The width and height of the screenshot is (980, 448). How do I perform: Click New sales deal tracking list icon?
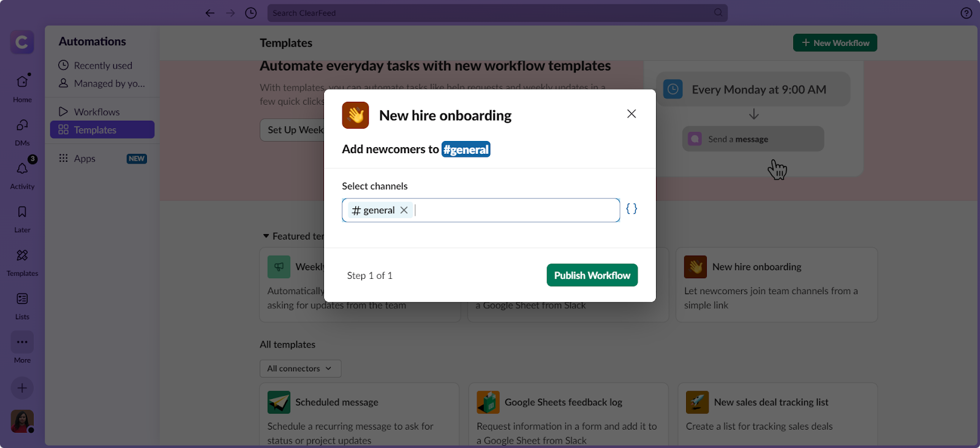pyautogui.click(x=698, y=402)
